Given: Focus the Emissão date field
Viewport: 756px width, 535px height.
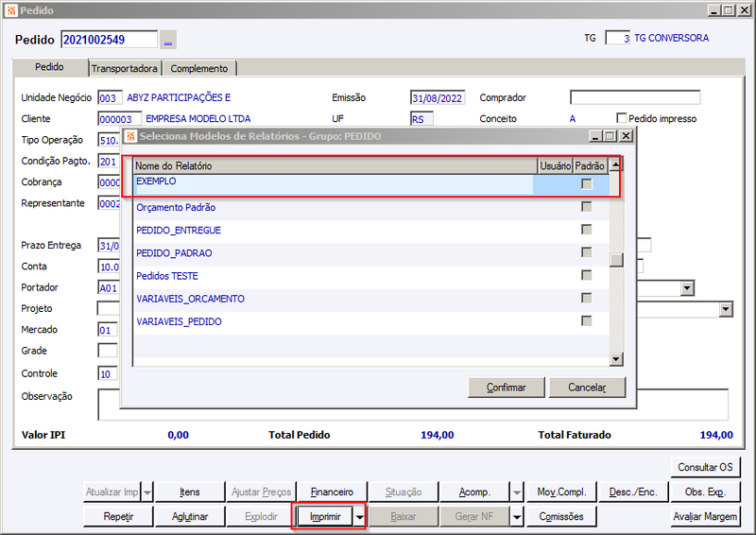Looking at the screenshot, I should click(x=438, y=98).
